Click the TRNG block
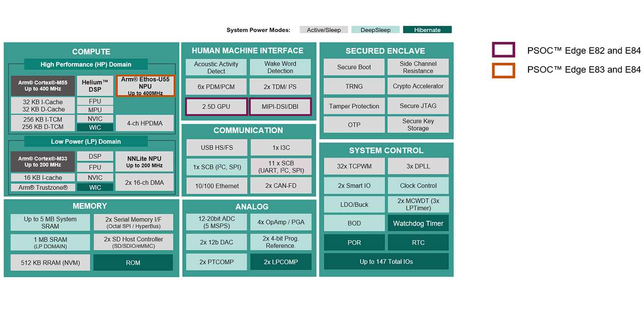This screenshot has height=322, width=644. 354,86
